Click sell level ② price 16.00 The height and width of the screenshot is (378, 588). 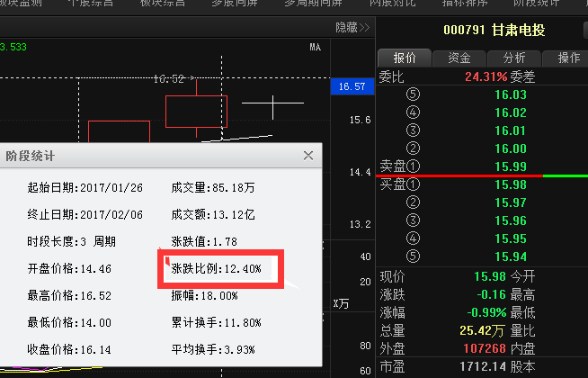(x=511, y=148)
